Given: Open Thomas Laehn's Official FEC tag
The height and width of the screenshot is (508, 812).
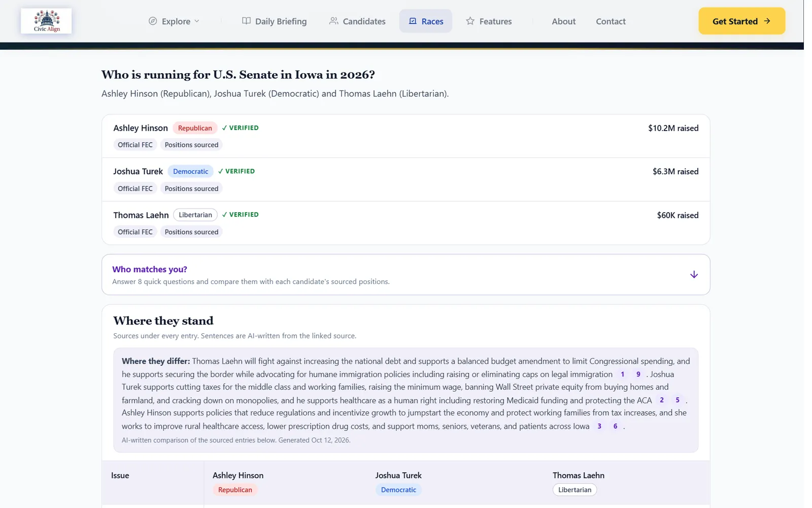Looking at the screenshot, I should coord(135,232).
